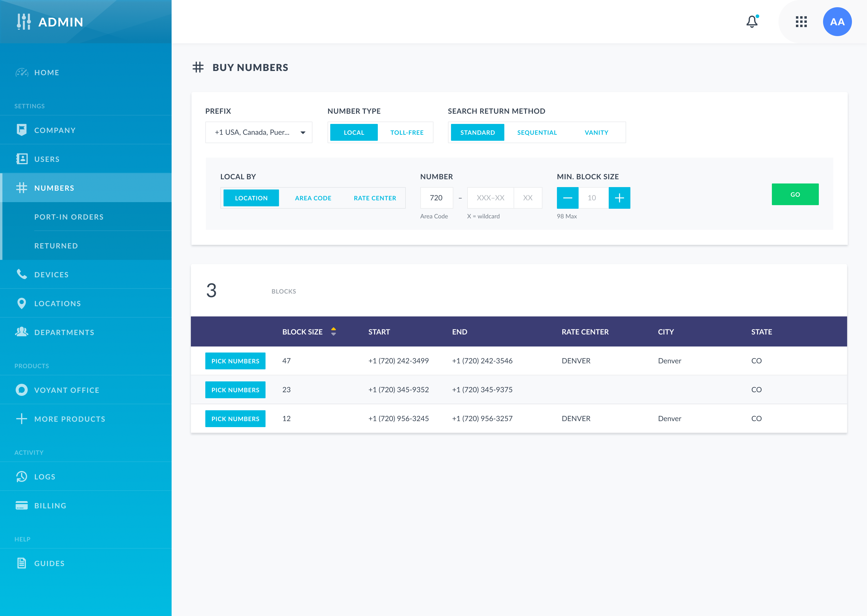Viewport: 867px width, 616px height.
Task: Select Vanity search return method
Action: point(596,132)
